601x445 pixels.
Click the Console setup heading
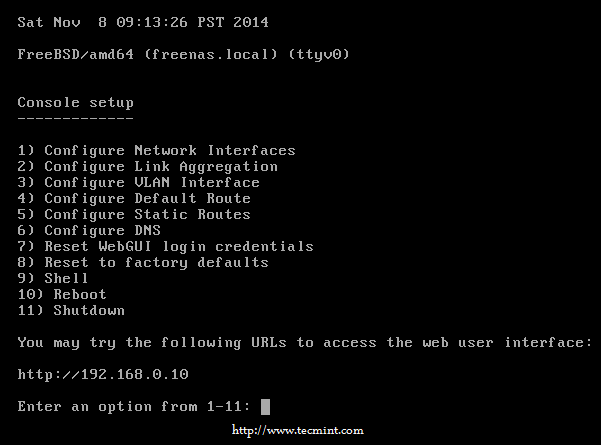tap(76, 102)
